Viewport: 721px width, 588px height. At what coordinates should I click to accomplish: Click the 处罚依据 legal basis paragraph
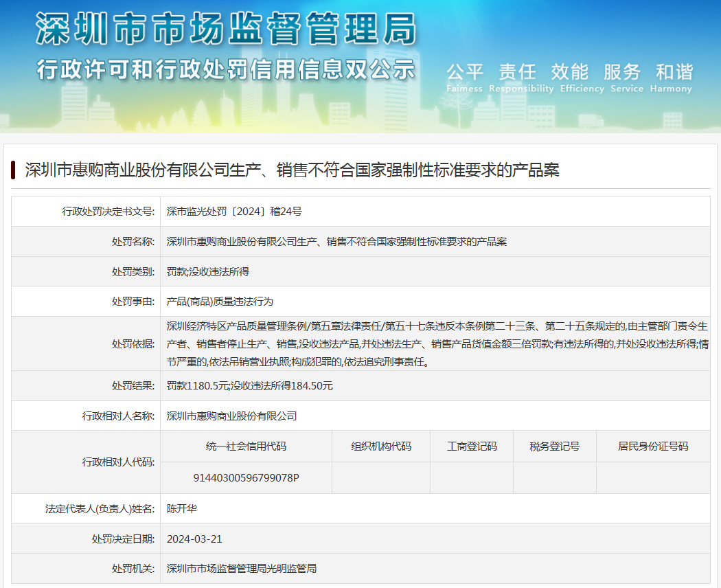(x=436, y=343)
